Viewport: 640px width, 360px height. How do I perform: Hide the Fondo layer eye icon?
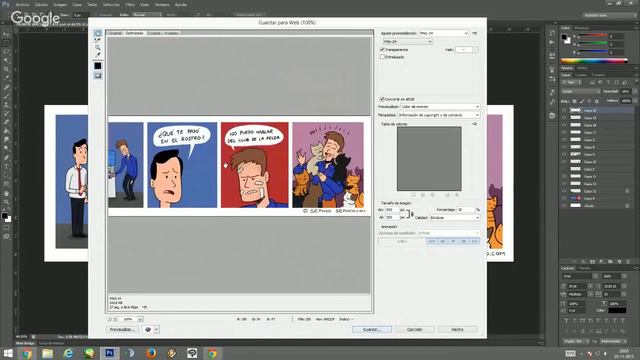(564, 206)
